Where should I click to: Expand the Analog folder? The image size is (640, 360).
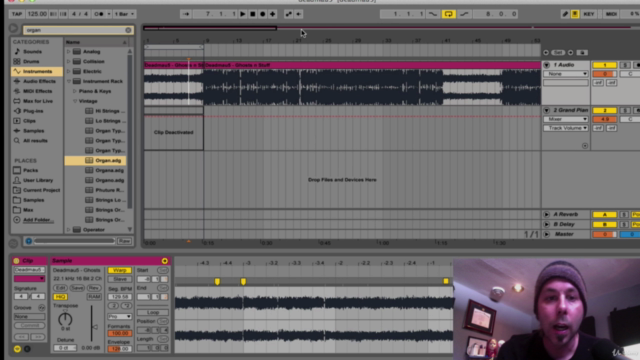pyautogui.click(x=68, y=51)
